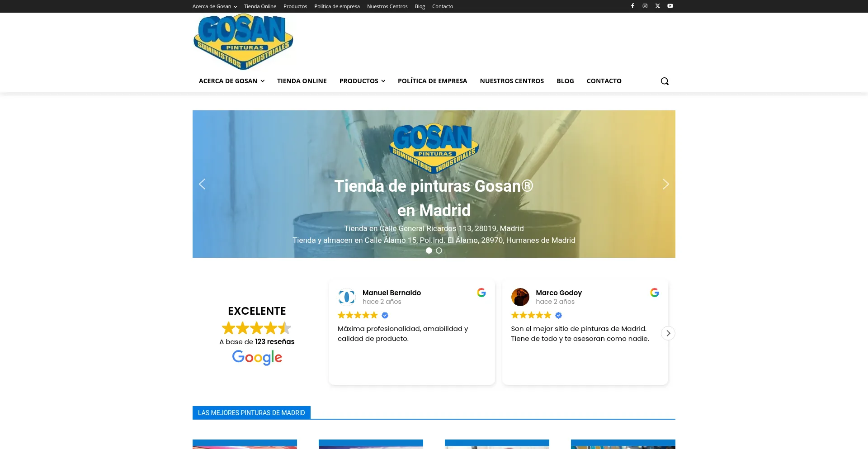The image size is (868, 449).
Task: Click 'hace 2 años' under Manuel Bernaldo
Action: 382,302
